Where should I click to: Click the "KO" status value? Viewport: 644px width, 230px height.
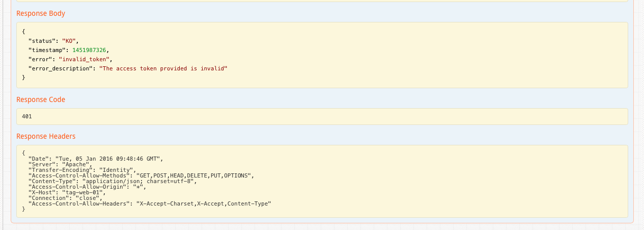tap(70, 41)
